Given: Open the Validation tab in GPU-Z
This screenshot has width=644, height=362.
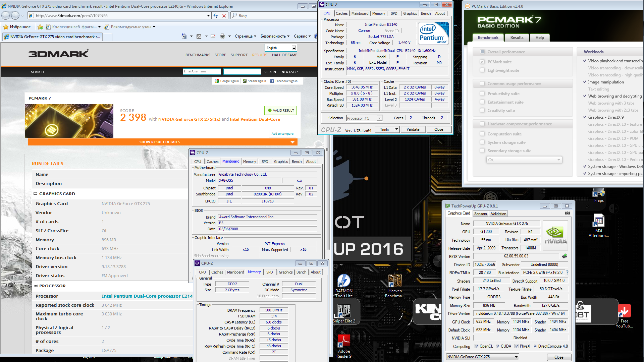Looking at the screenshot, I should [x=498, y=214].
